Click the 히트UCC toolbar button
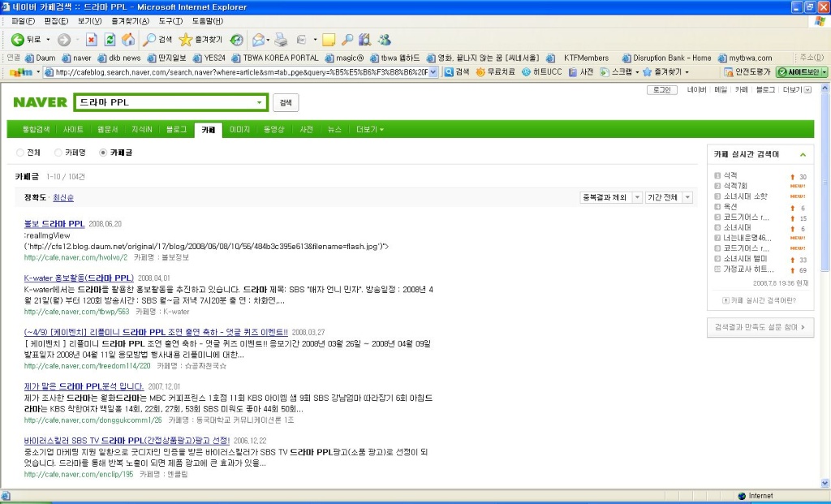831x504 pixels. click(541, 72)
